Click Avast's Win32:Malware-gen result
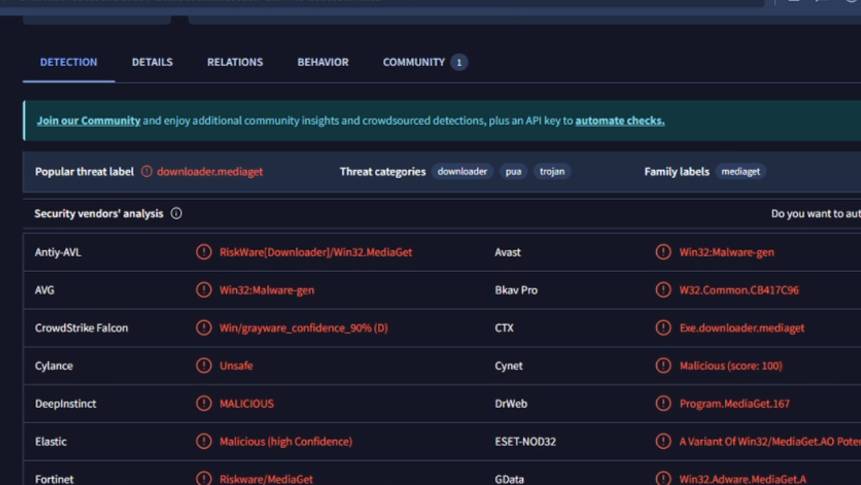Screen dimensions: 861x485 coord(726,252)
